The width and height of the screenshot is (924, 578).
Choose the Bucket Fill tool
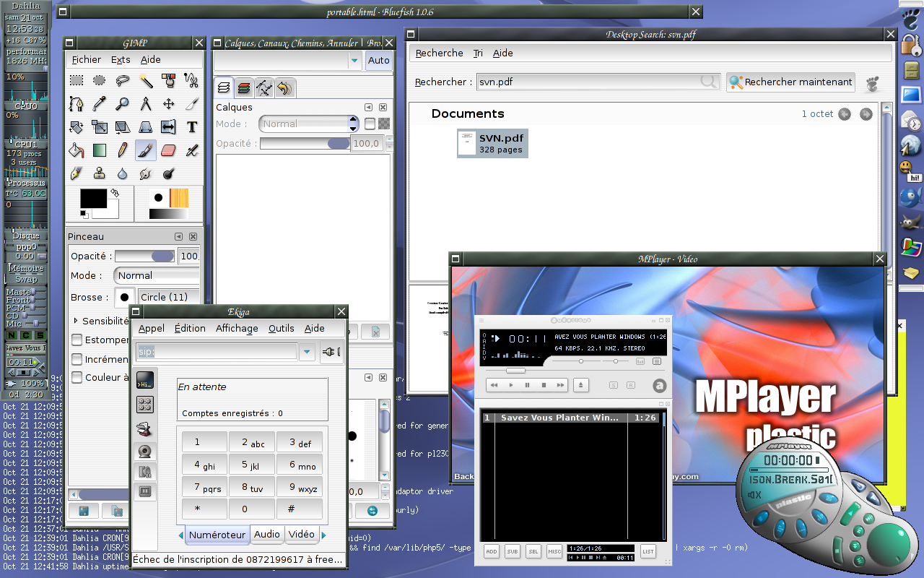click(77, 150)
